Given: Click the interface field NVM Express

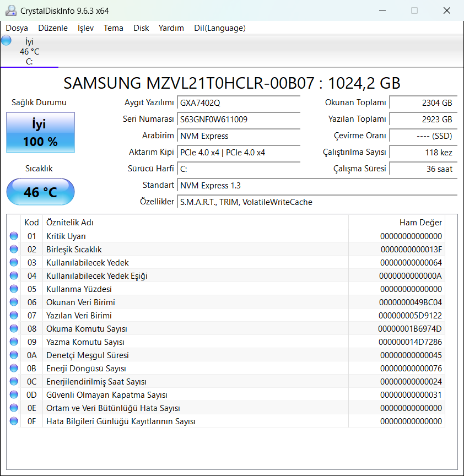Looking at the screenshot, I should (x=239, y=136).
